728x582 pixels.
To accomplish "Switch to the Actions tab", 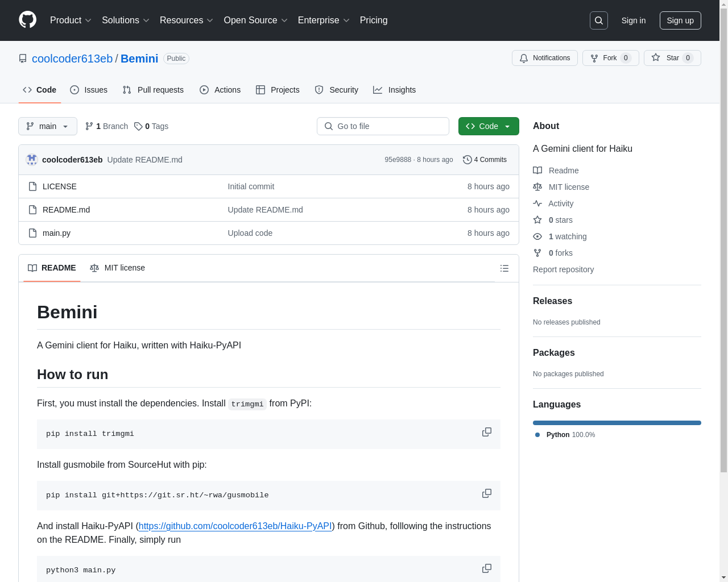I will pyautogui.click(x=220, y=90).
